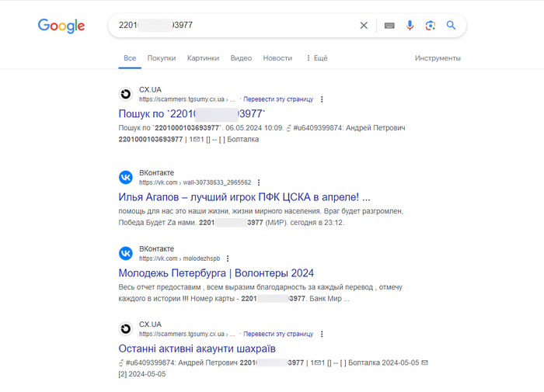Switch to the Картинки tab
This screenshot has height=392, width=544.
203,58
